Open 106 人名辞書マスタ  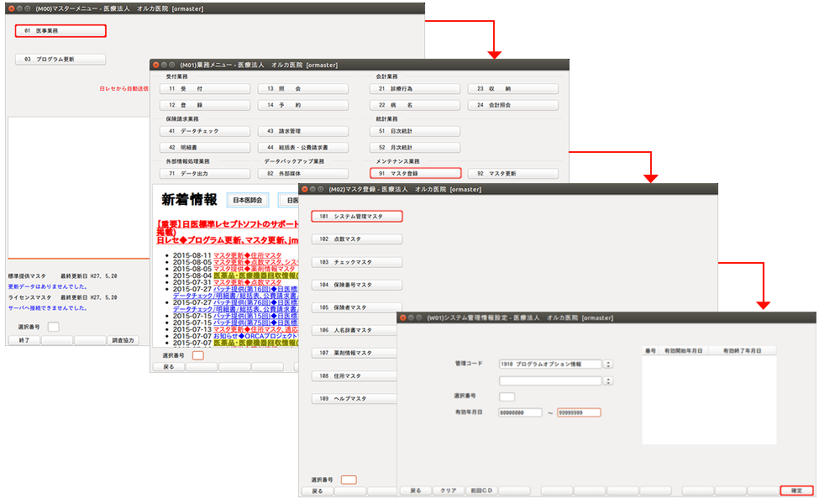click(x=354, y=330)
